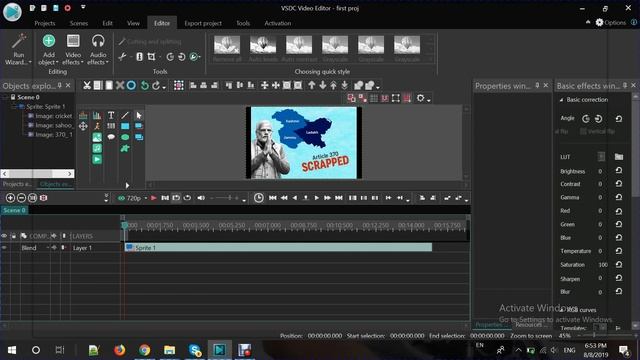Click the Cut scissors icon in the toolbar
640x360 pixels.
tap(87, 85)
